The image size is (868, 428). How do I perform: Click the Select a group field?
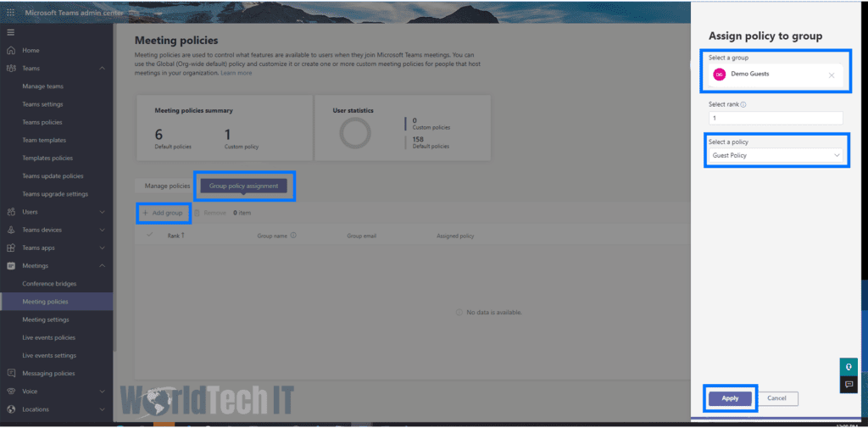[776, 75]
